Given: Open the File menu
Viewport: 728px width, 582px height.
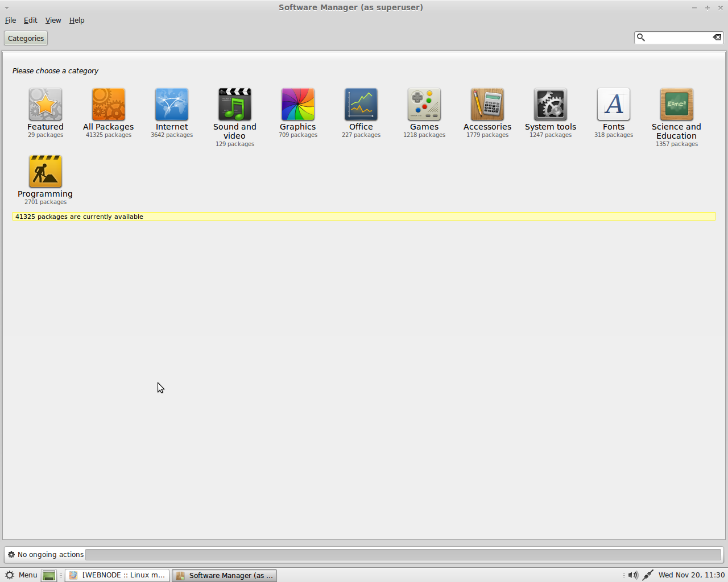Looking at the screenshot, I should point(10,20).
